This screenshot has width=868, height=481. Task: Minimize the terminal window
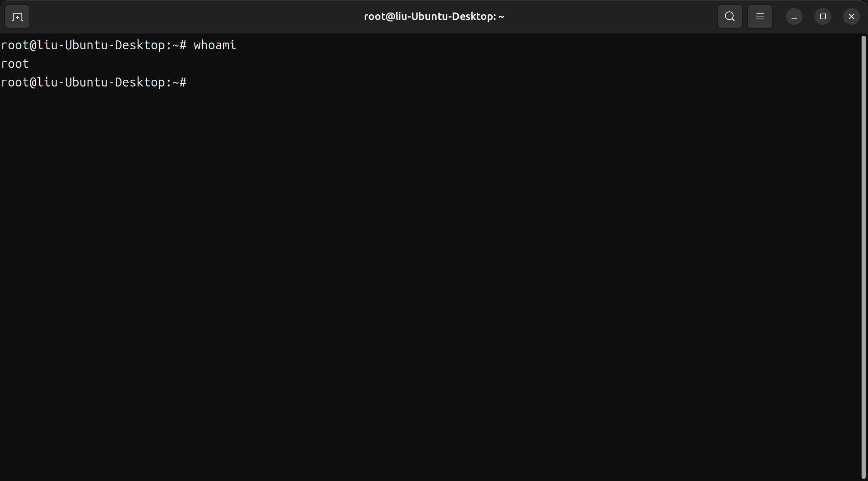pyautogui.click(x=794, y=17)
